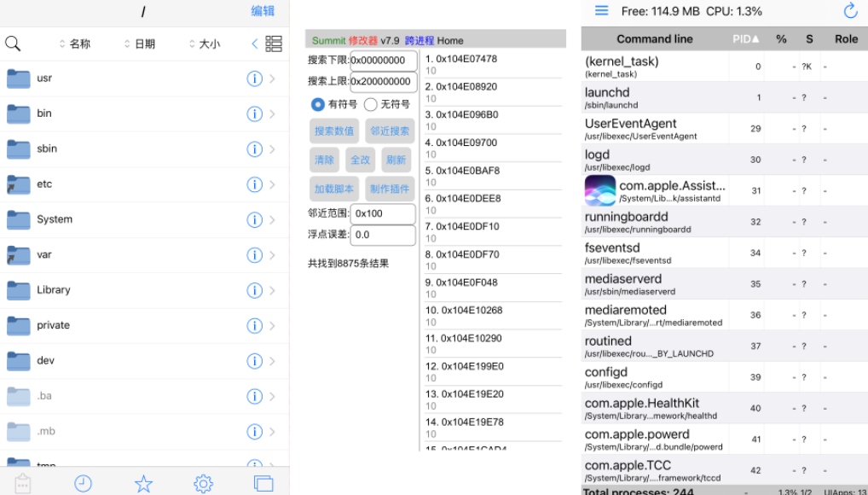Open info for the bin folder
The image size is (868, 495).
(x=254, y=114)
